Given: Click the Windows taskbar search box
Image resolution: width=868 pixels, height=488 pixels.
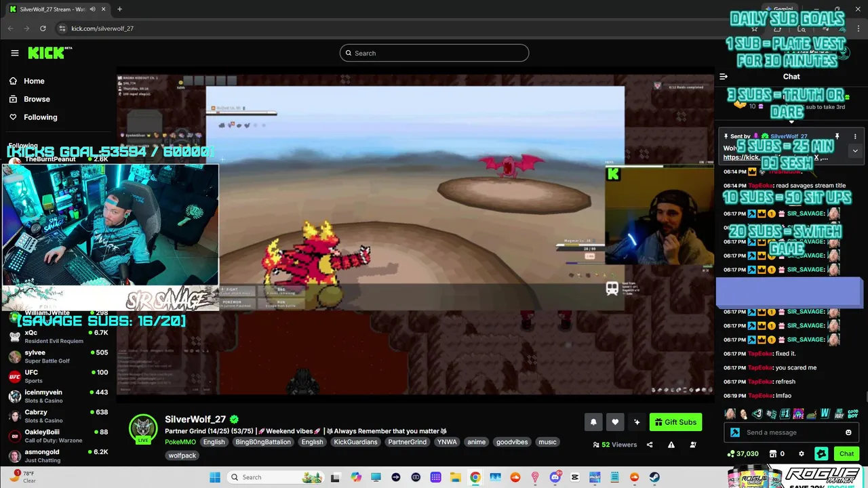Looking at the screenshot, I should (274, 477).
